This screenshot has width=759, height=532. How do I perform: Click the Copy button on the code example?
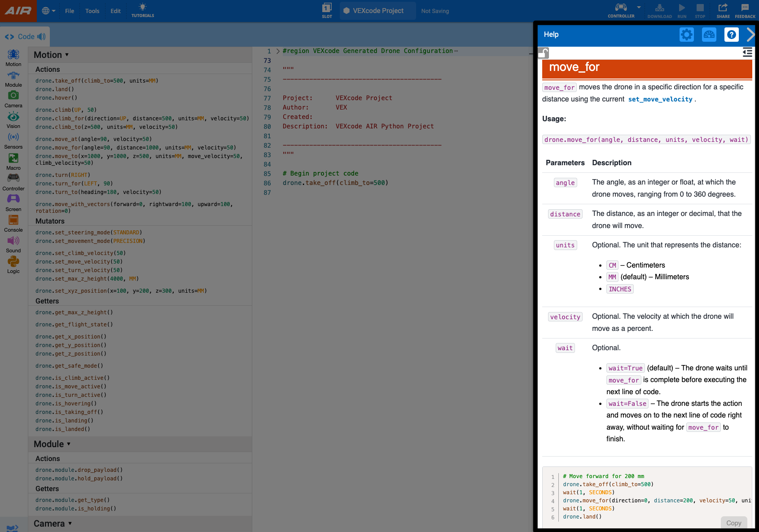click(x=734, y=523)
